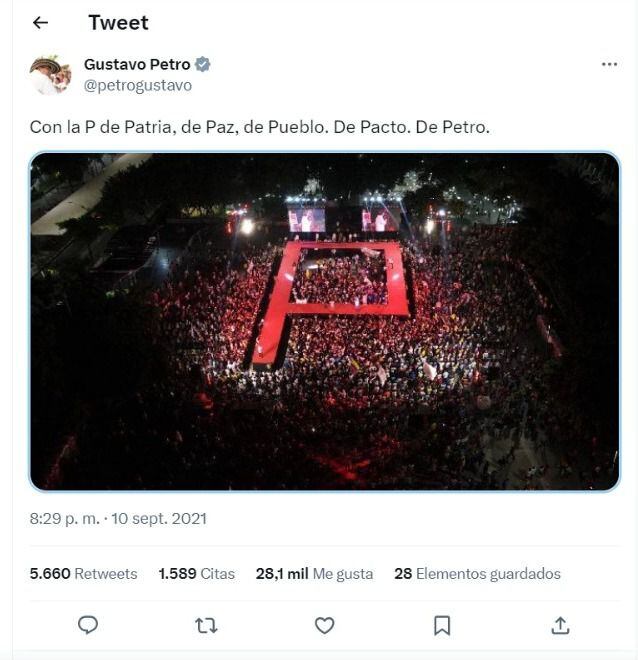Open the crowd photo with red P
The width and height of the screenshot is (638, 660).
[324, 321]
